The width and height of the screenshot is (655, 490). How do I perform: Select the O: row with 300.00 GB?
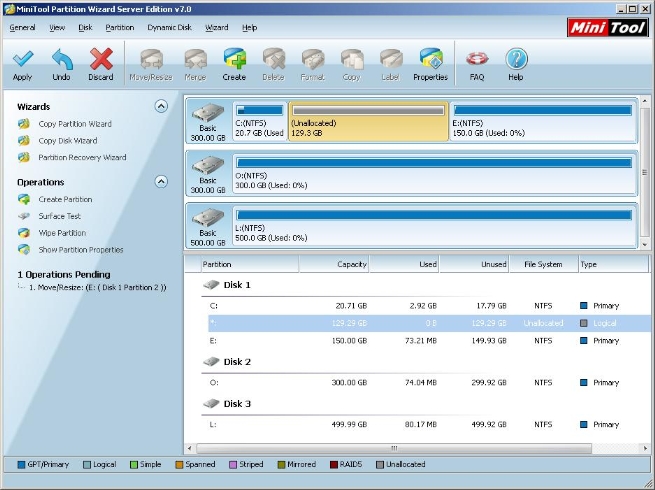click(x=429, y=383)
